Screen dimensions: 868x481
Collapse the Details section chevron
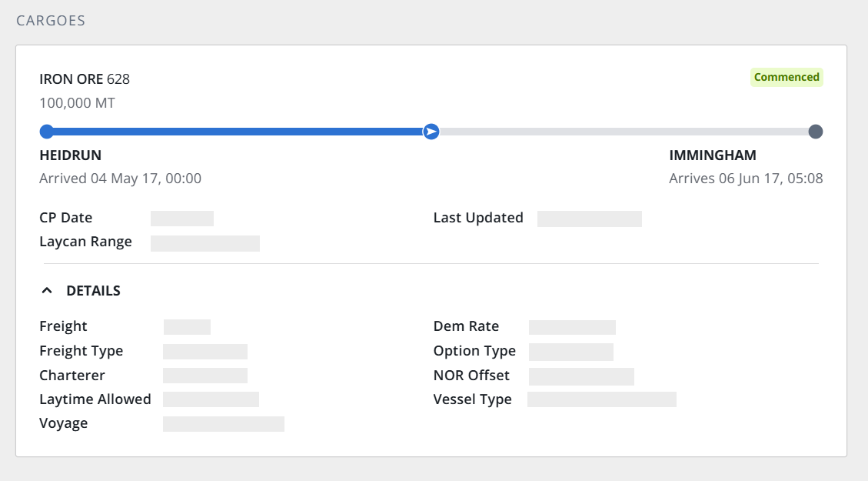tap(47, 290)
